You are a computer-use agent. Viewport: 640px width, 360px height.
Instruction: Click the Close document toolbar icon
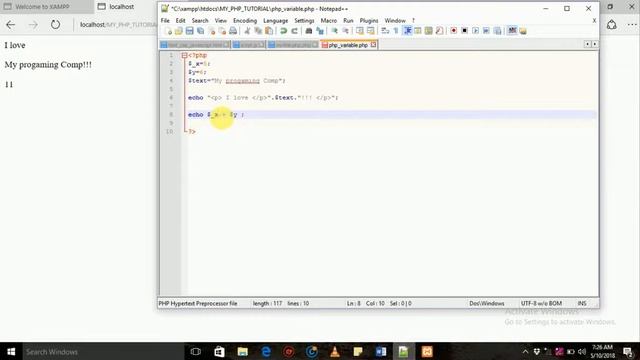click(211, 31)
